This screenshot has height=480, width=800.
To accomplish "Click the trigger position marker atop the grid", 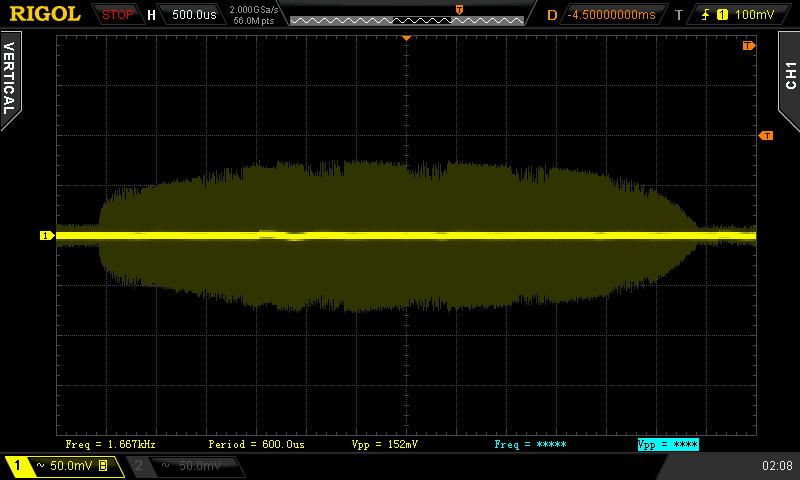I will 406,38.
